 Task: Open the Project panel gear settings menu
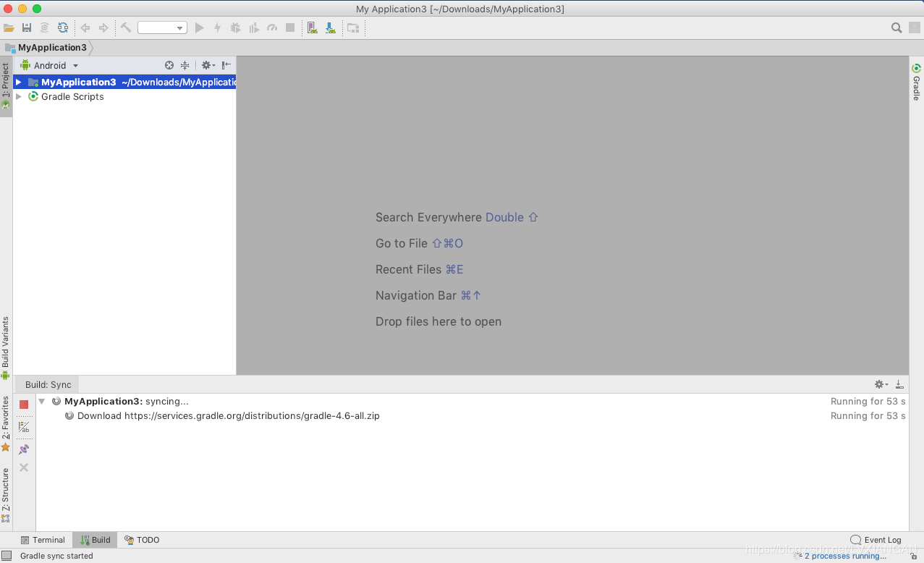208,65
